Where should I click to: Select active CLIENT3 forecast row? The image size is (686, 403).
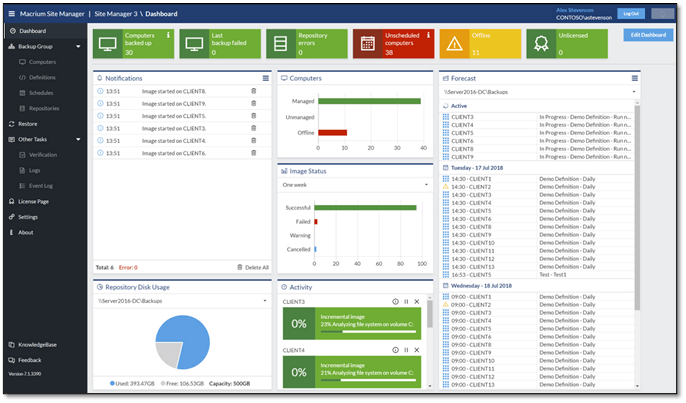[537, 117]
